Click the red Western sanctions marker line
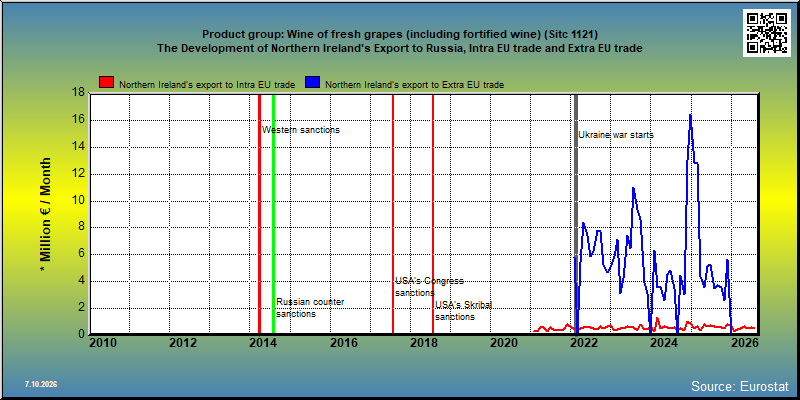Screen dimensions: 800x400 259,214
